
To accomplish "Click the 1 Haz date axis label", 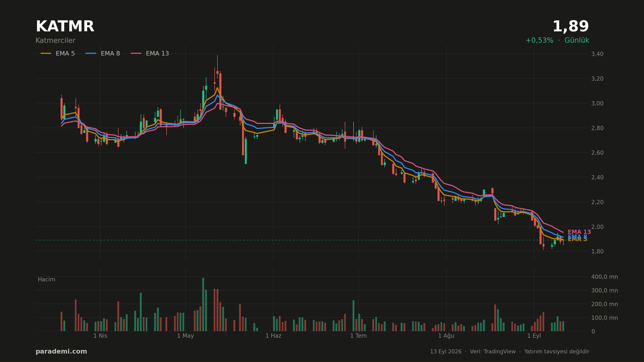I will tap(273, 336).
